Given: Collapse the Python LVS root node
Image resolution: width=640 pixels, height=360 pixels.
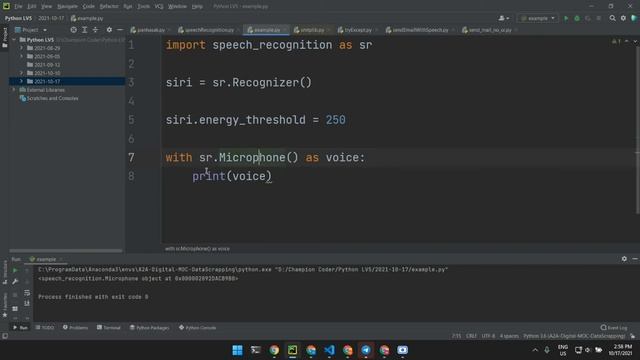Looking at the screenshot, I should (x=14, y=40).
